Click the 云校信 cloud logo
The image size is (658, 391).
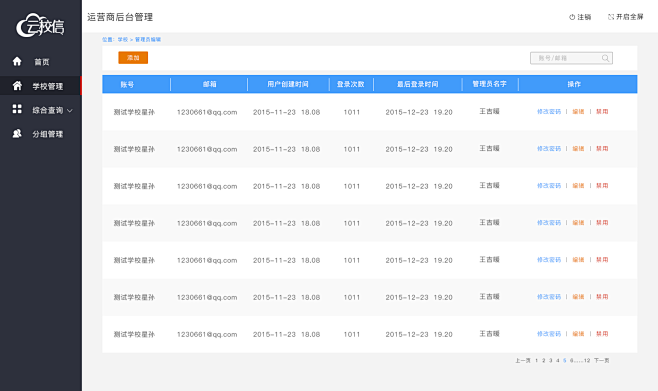[x=40, y=26]
